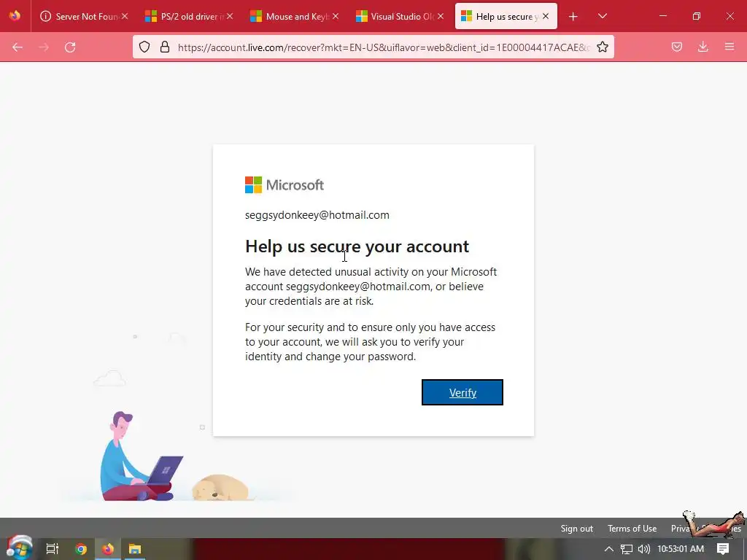Go forward with the forward arrow

coord(44,47)
